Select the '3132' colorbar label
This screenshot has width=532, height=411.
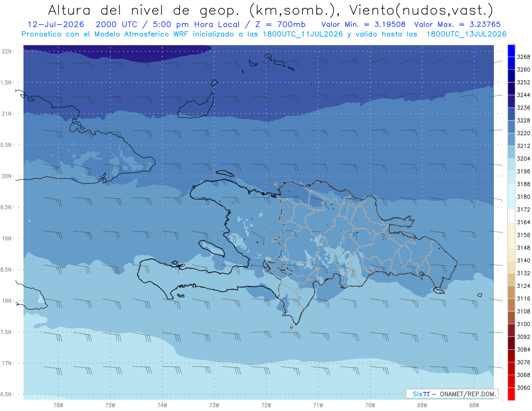coord(524,273)
